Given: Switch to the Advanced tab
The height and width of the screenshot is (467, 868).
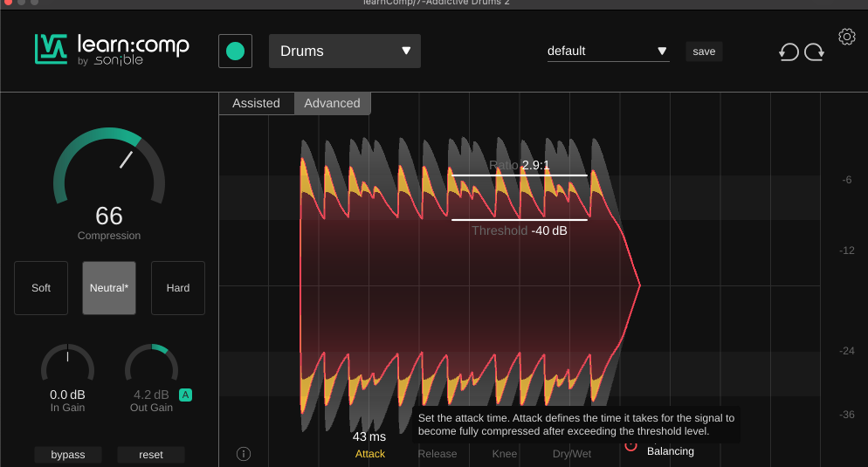Looking at the screenshot, I should pyautogui.click(x=332, y=103).
